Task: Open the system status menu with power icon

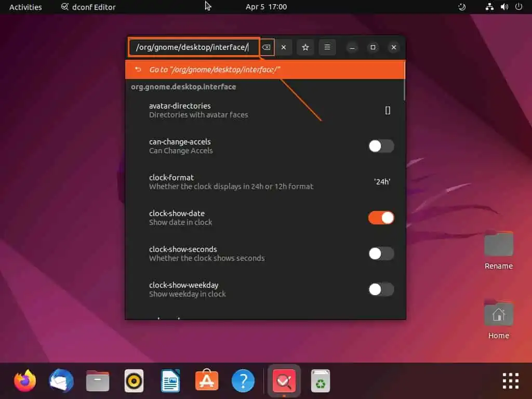Action: coord(518,7)
